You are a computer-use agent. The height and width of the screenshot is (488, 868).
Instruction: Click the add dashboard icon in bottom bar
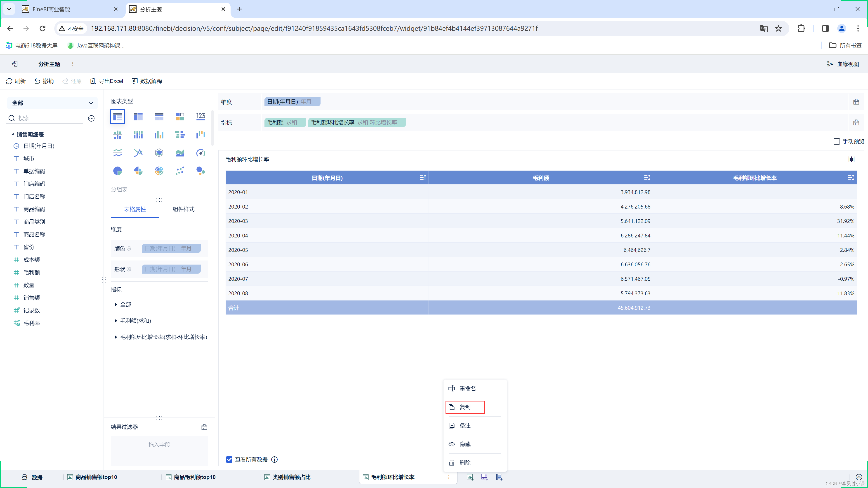(x=485, y=477)
